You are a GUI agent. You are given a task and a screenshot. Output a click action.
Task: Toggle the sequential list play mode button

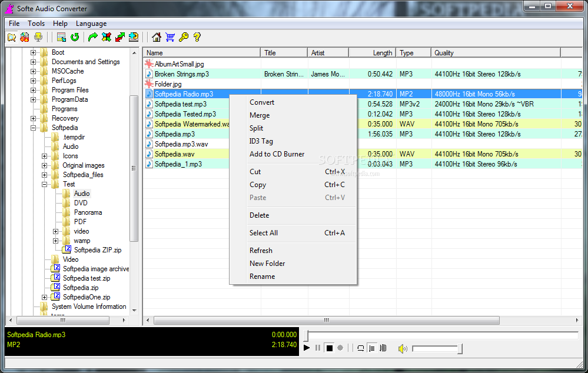tap(371, 348)
